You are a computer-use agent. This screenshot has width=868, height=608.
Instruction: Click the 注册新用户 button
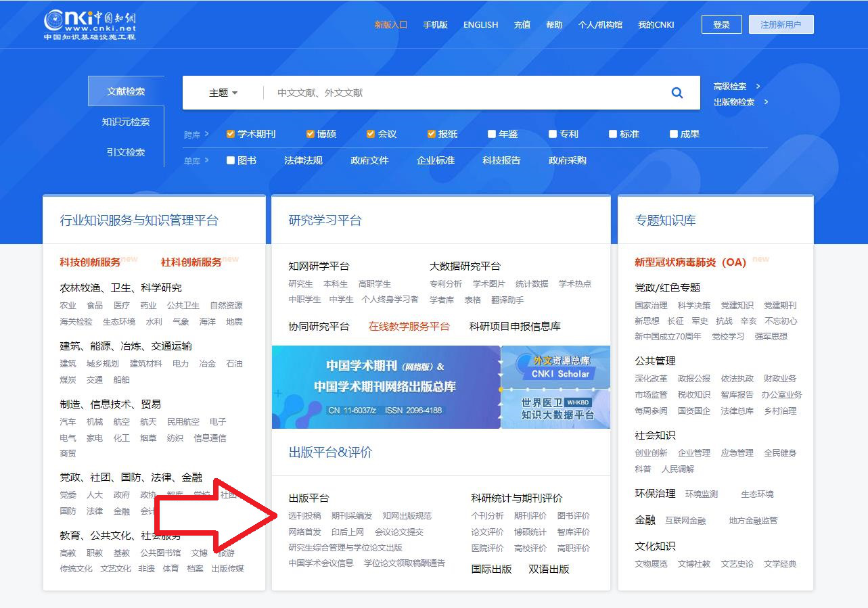coord(781,24)
